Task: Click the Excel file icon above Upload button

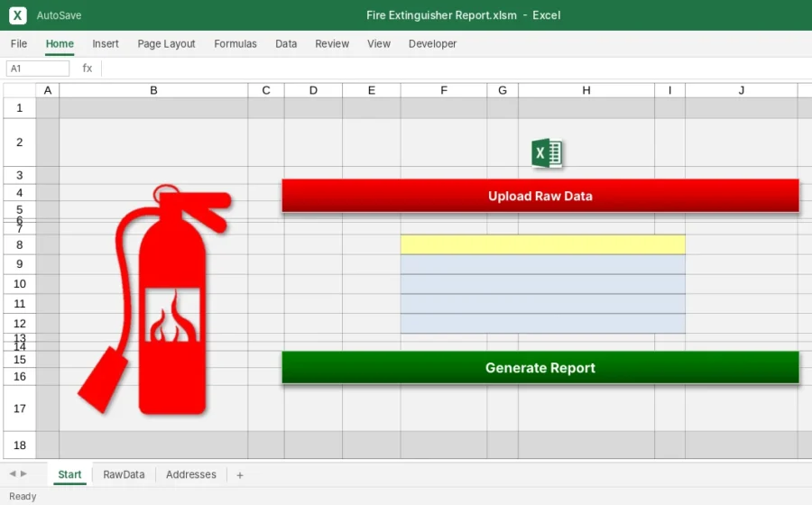Action: point(547,153)
